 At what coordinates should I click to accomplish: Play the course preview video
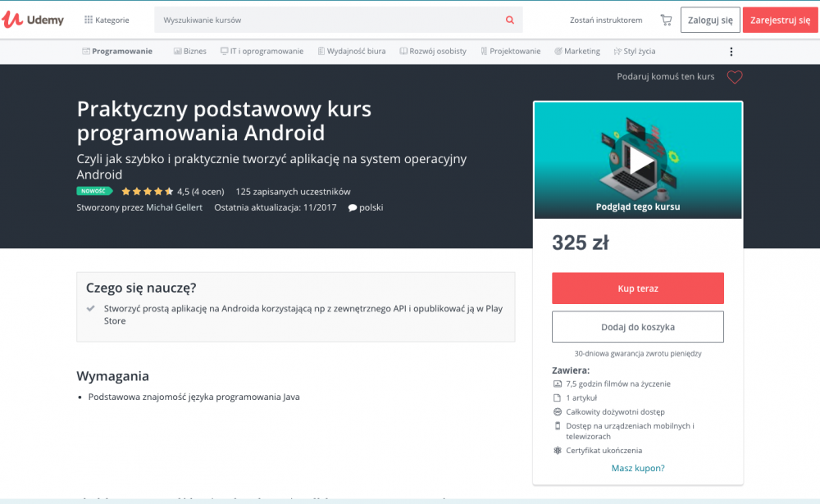coord(641,162)
